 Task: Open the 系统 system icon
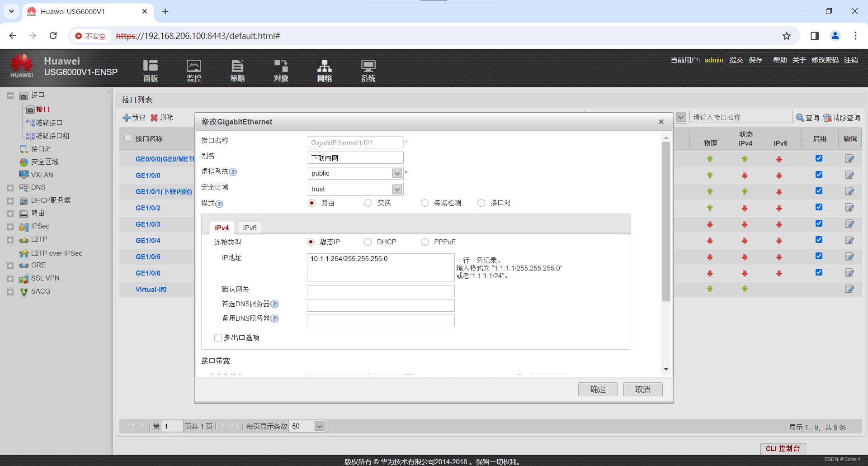[368, 71]
